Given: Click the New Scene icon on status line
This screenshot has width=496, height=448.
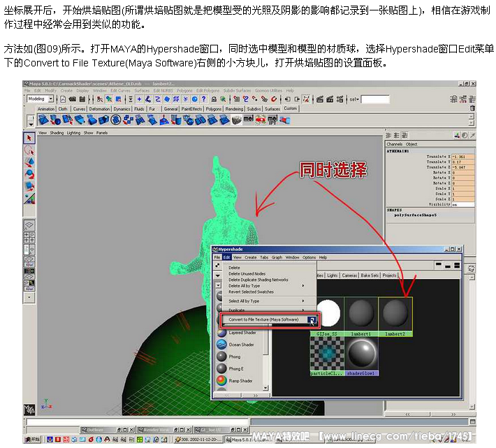Looking at the screenshot, I should click(63, 99).
